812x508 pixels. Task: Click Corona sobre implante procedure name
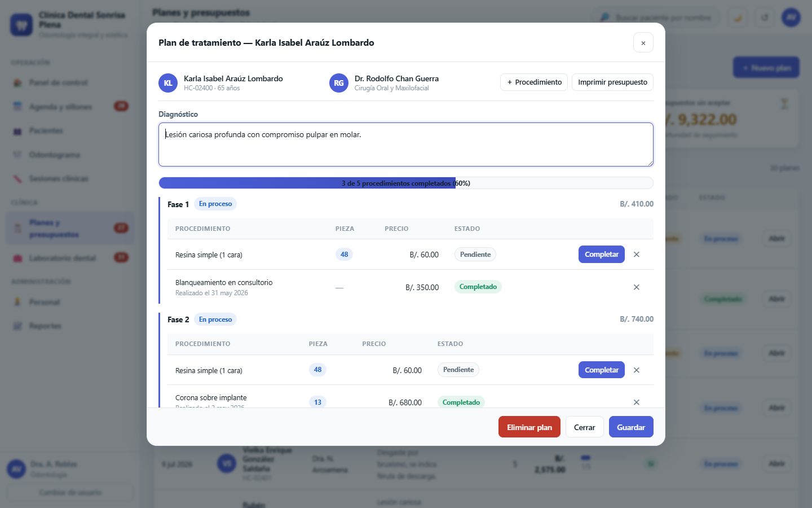tap(211, 397)
